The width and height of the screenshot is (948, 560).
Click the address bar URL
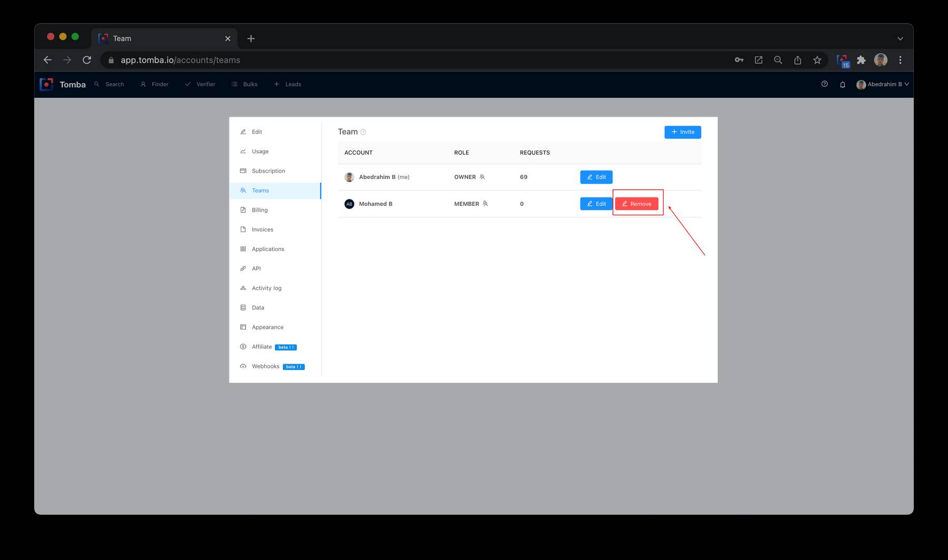tap(181, 60)
